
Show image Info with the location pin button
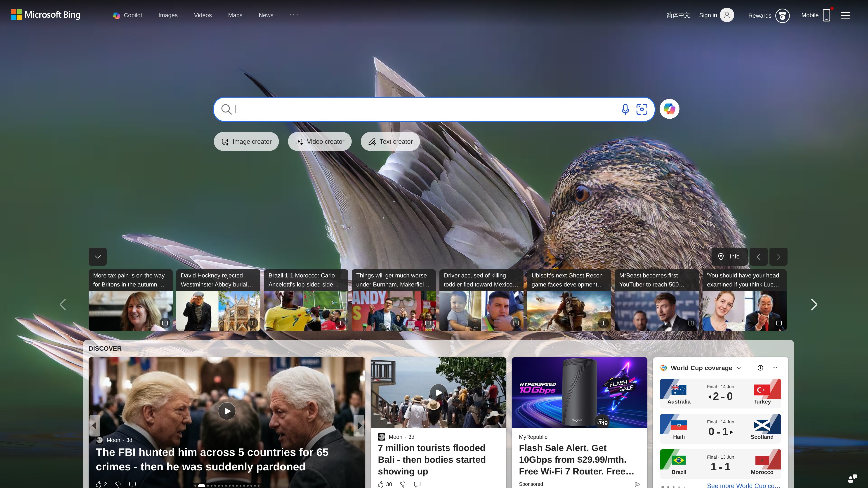pyautogui.click(x=729, y=257)
